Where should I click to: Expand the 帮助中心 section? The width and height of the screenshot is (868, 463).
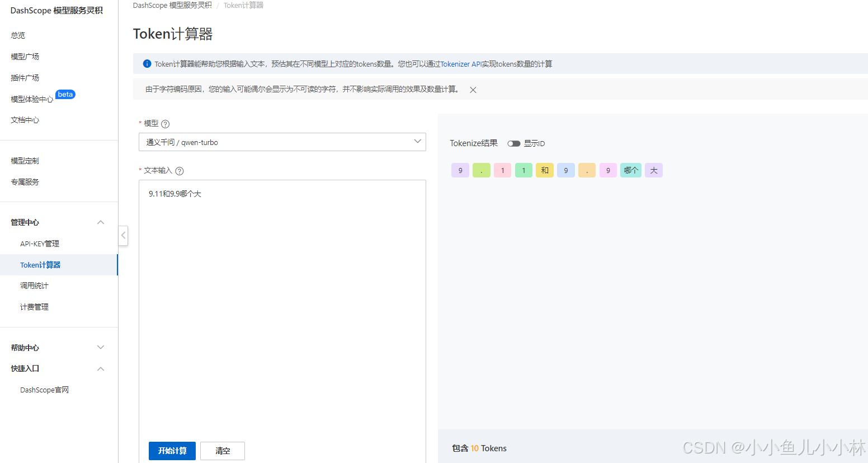(101, 347)
